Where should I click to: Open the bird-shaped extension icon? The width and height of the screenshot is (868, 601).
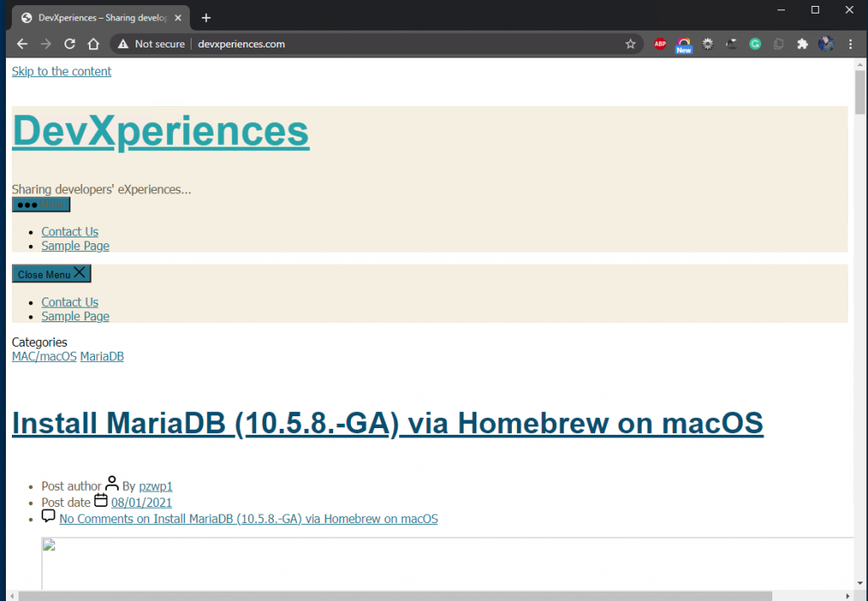tap(732, 44)
